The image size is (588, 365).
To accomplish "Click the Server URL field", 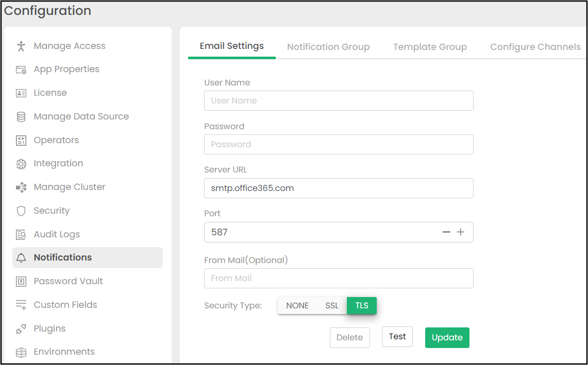I will pos(339,188).
